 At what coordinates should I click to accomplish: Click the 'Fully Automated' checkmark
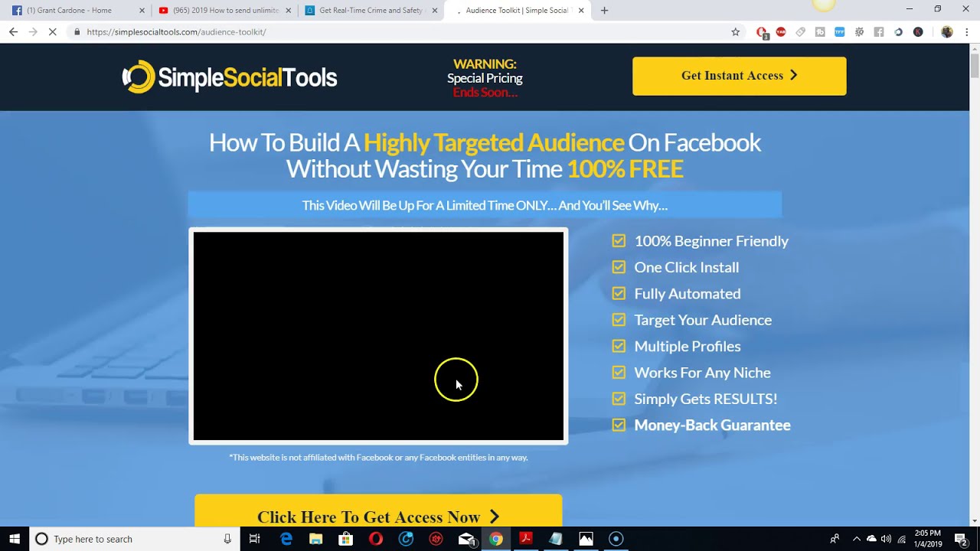(619, 293)
